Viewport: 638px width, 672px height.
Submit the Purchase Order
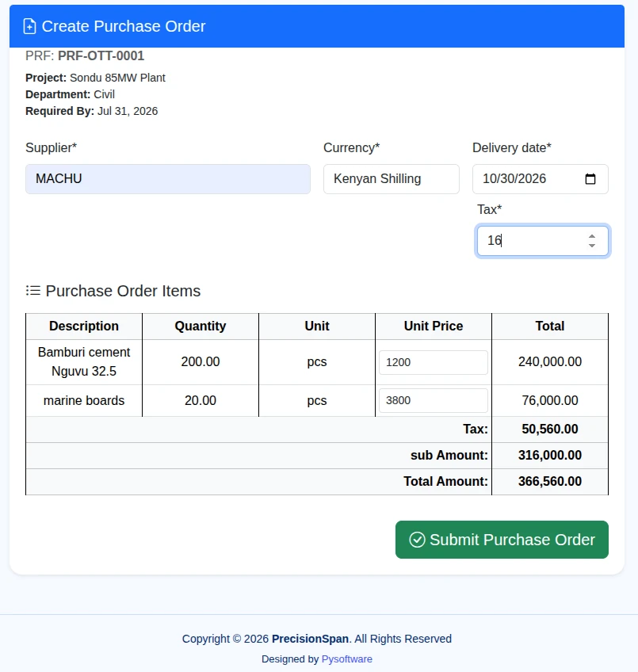click(x=502, y=540)
